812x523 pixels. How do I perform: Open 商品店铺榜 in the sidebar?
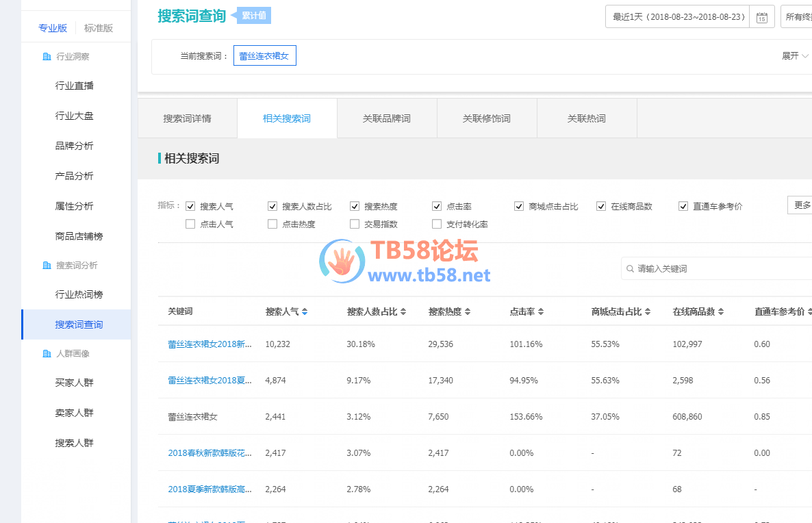coord(79,236)
